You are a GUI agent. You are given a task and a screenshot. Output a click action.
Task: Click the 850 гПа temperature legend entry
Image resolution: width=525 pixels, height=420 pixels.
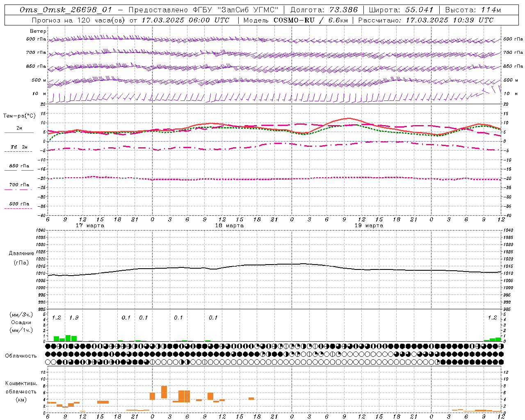[x=19, y=166]
